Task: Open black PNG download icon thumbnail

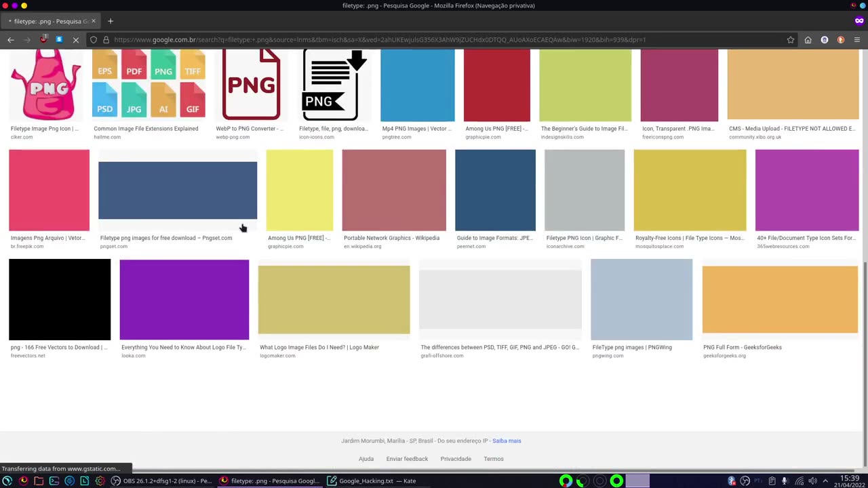Action: pos(334,85)
